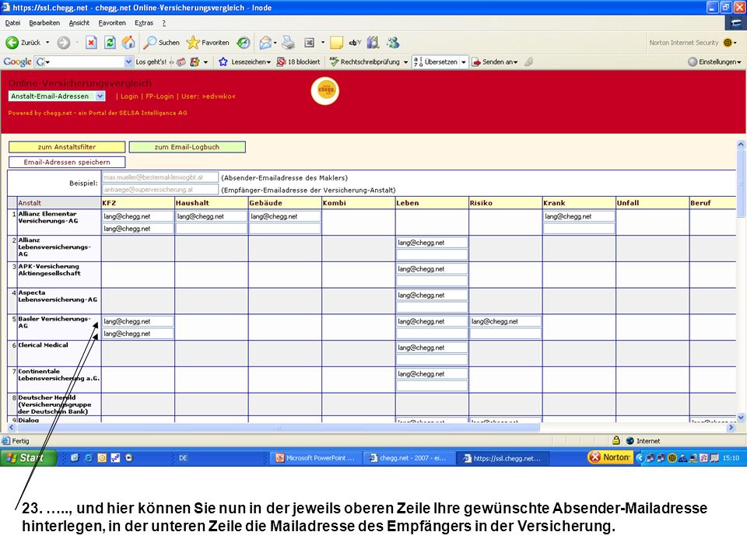Open Datei menu
Viewport: 747px width, 560px height.
coord(12,23)
